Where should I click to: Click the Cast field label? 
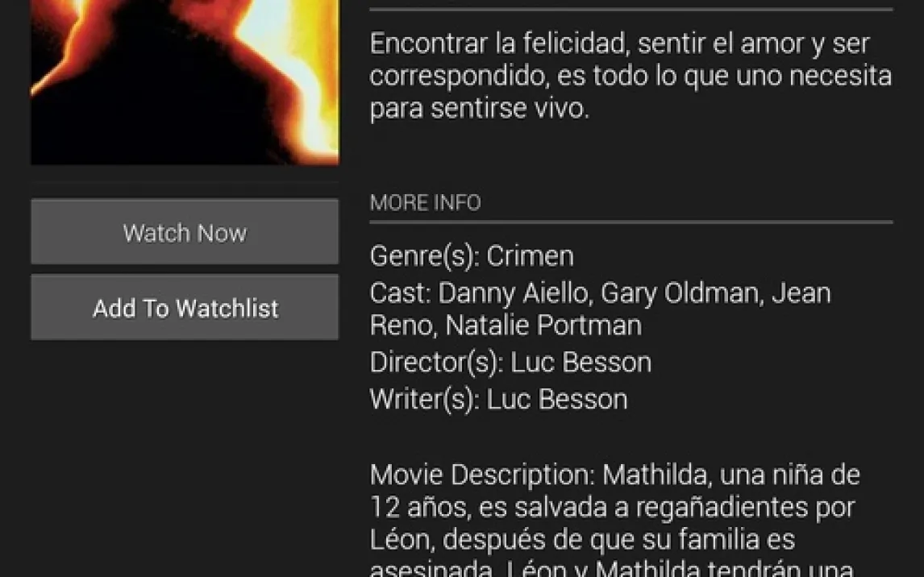click(x=400, y=293)
